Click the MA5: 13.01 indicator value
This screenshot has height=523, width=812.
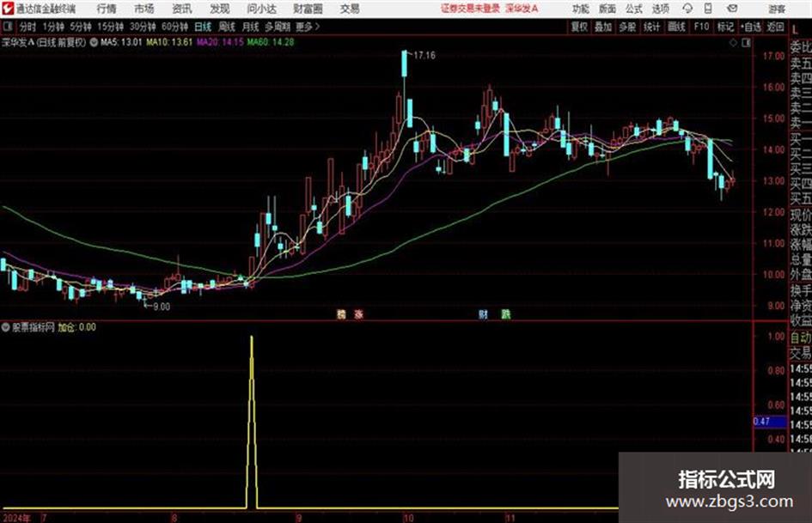(x=121, y=42)
